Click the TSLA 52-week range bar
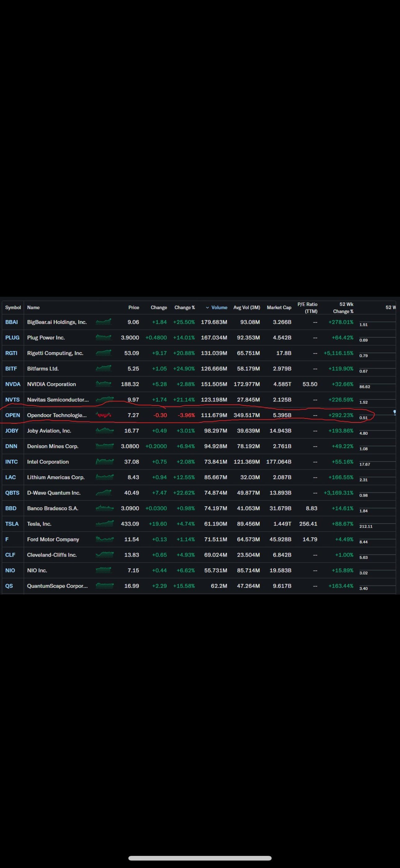The width and height of the screenshot is (400, 868). (377, 523)
